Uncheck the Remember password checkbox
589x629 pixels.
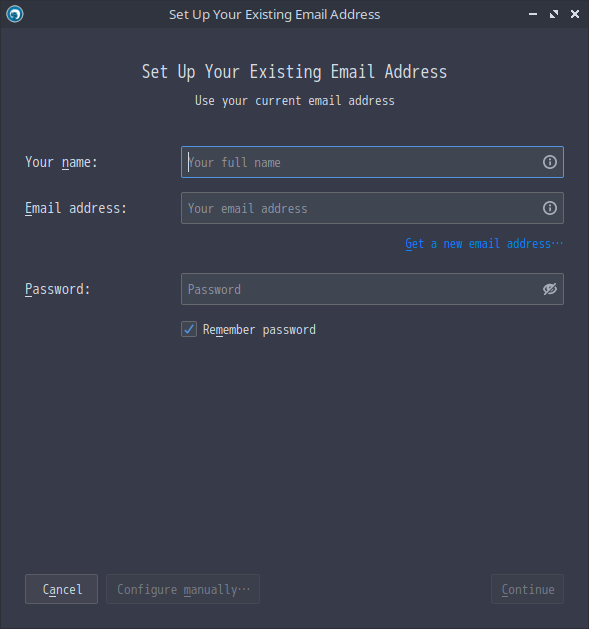click(x=189, y=329)
